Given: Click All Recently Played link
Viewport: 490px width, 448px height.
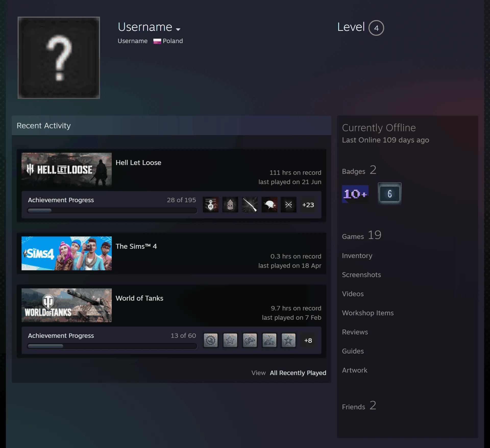Looking at the screenshot, I should [298, 373].
